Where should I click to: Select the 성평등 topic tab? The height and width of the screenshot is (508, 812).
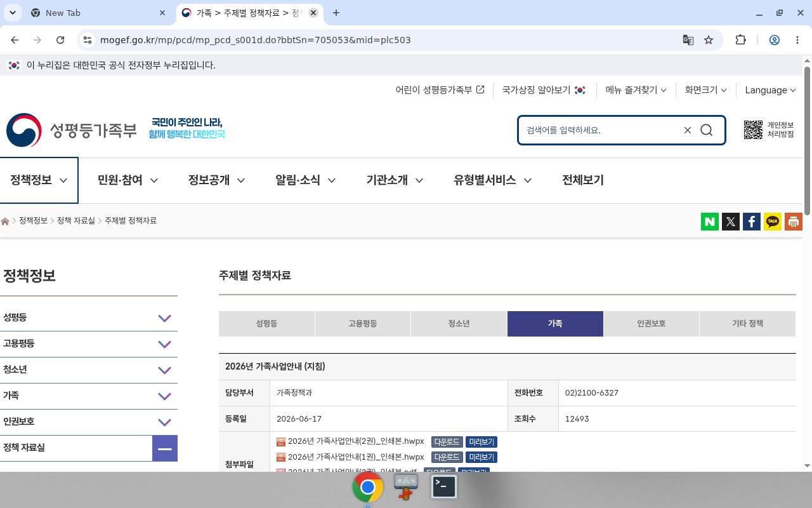pyautogui.click(x=266, y=324)
